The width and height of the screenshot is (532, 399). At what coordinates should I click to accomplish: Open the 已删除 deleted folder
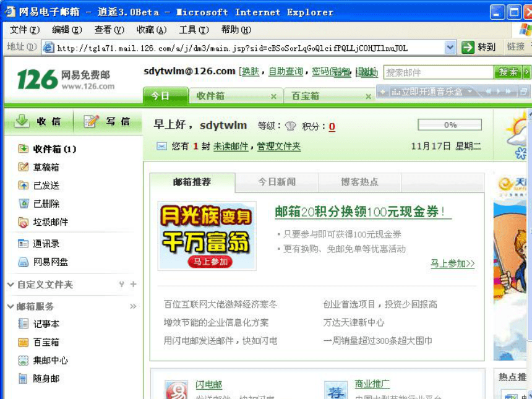pyautogui.click(x=39, y=204)
